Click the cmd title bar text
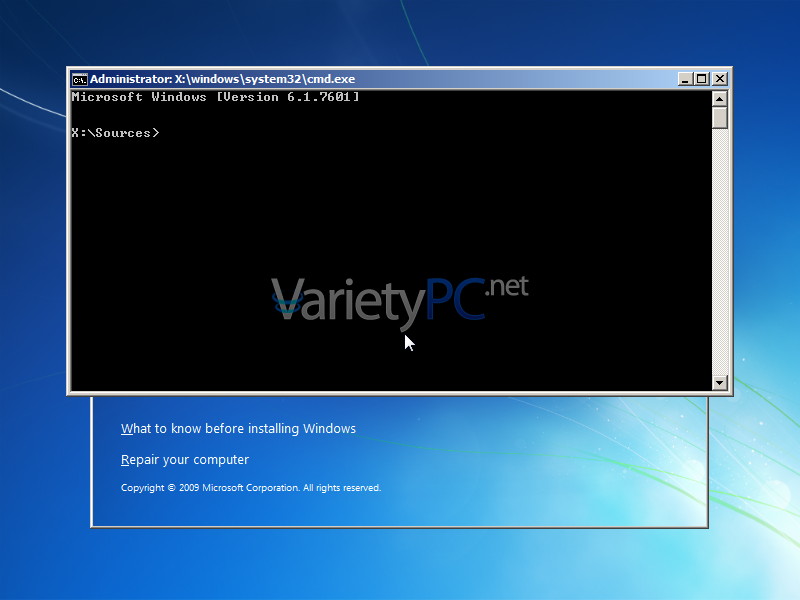Screen dimensions: 800x600 (222, 79)
